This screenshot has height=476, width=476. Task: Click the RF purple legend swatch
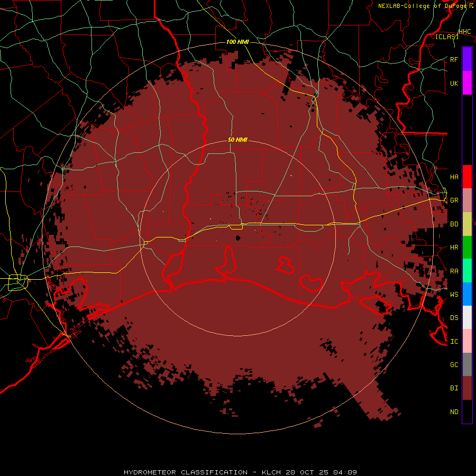pyautogui.click(x=467, y=59)
